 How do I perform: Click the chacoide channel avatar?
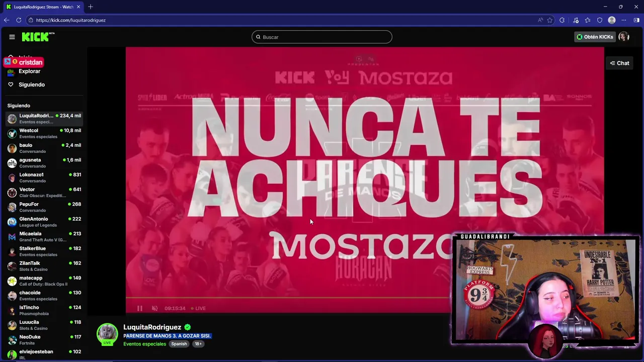pyautogui.click(x=12, y=296)
